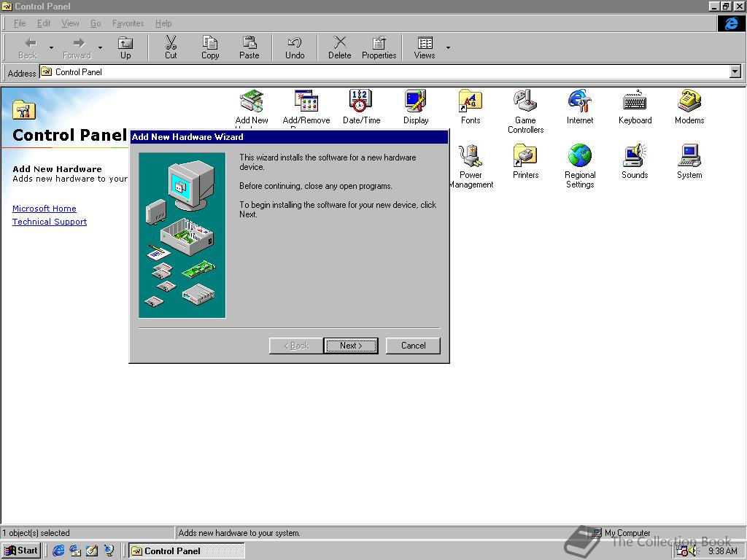Image resolution: width=747 pixels, height=560 pixels.
Task: Open the Address bar dropdown arrow
Action: click(735, 72)
